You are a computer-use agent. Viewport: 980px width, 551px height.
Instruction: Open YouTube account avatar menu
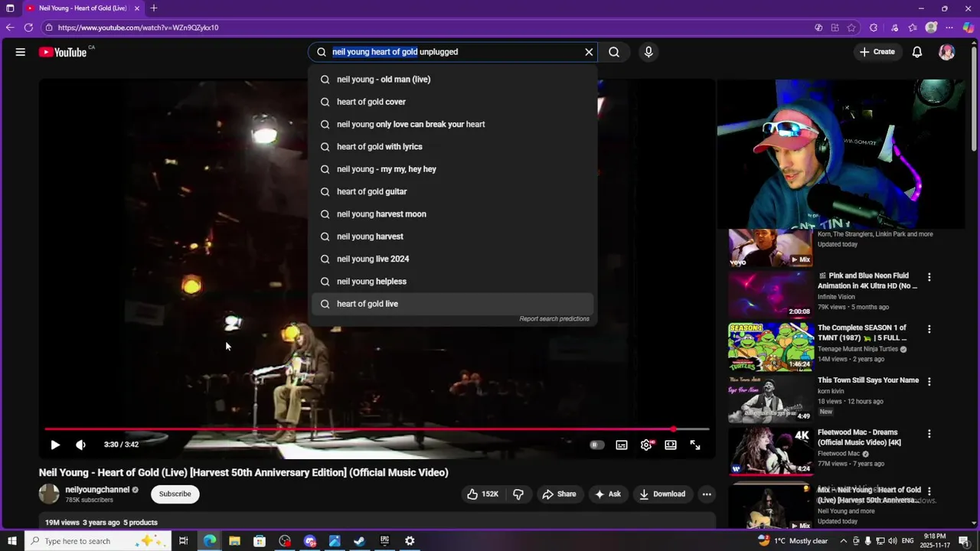pyautogui.click(x=947, y=52)
